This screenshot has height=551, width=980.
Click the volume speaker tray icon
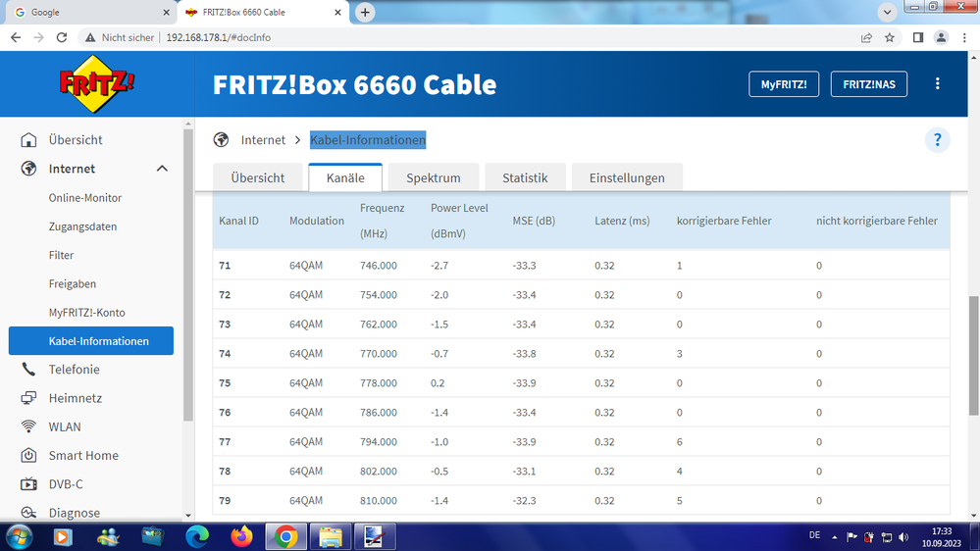(903, 536)
